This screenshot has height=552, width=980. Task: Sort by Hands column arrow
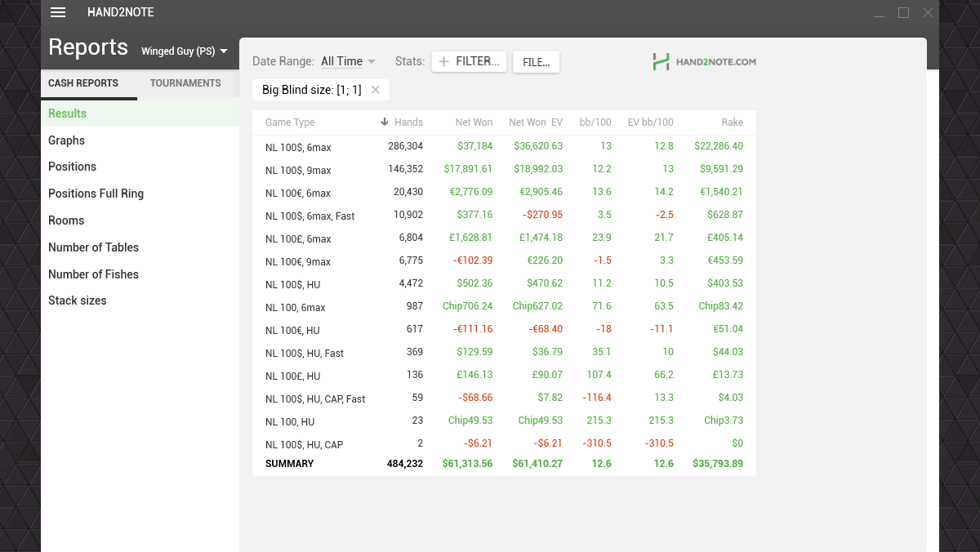tap(385, 122)
